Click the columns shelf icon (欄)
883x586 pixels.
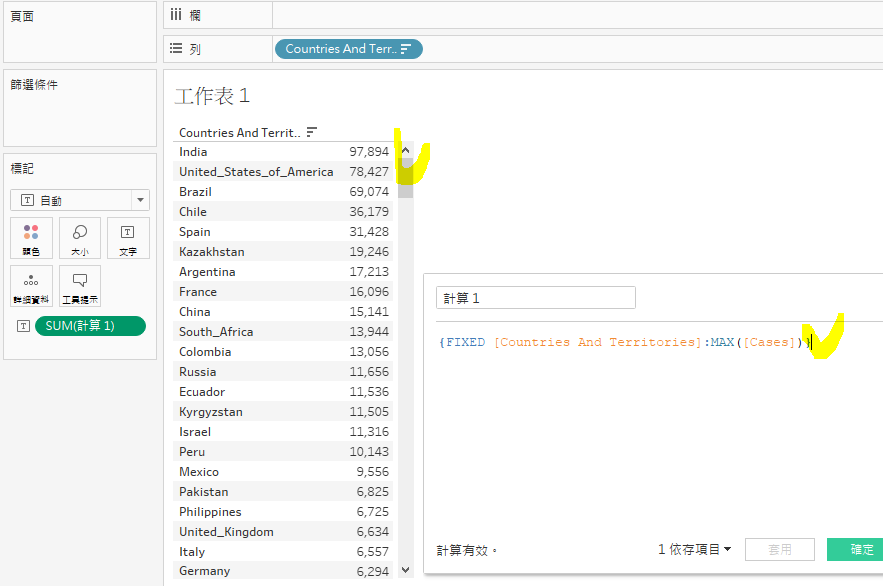click(176, 15)
